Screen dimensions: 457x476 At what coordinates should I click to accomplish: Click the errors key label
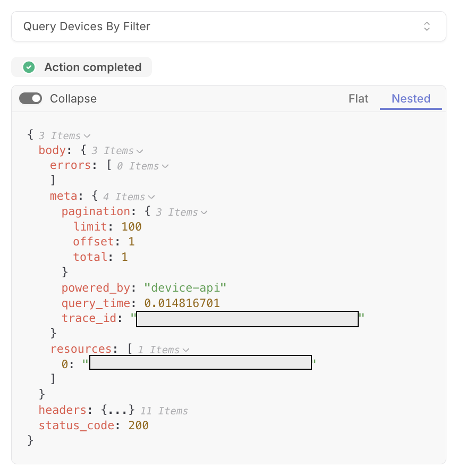tap(71, 165)
